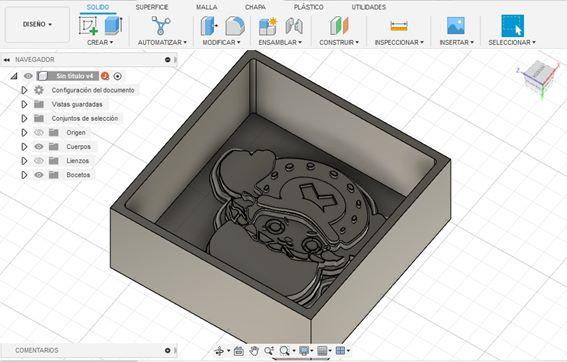Hide the Bocetos folder via eye icon
Viewport: 567px width, 362px height.
(39, 175)
